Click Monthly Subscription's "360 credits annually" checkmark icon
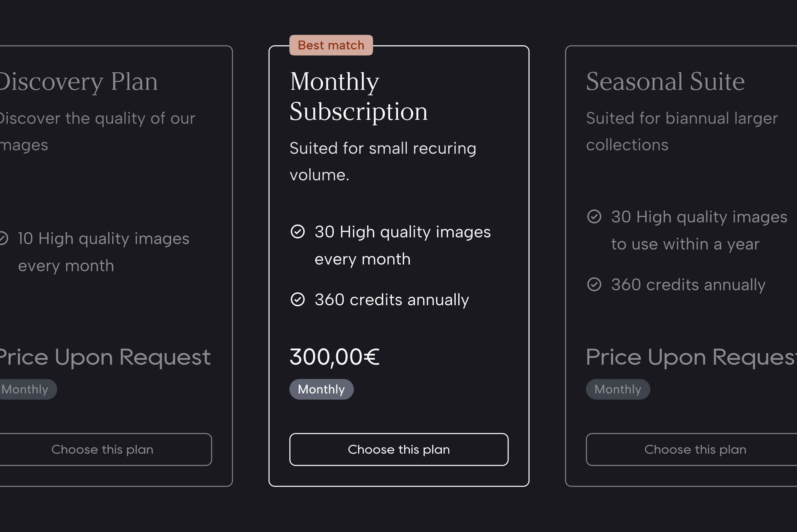Viewport: 797px width, 532px height. (x=298, y=300)
